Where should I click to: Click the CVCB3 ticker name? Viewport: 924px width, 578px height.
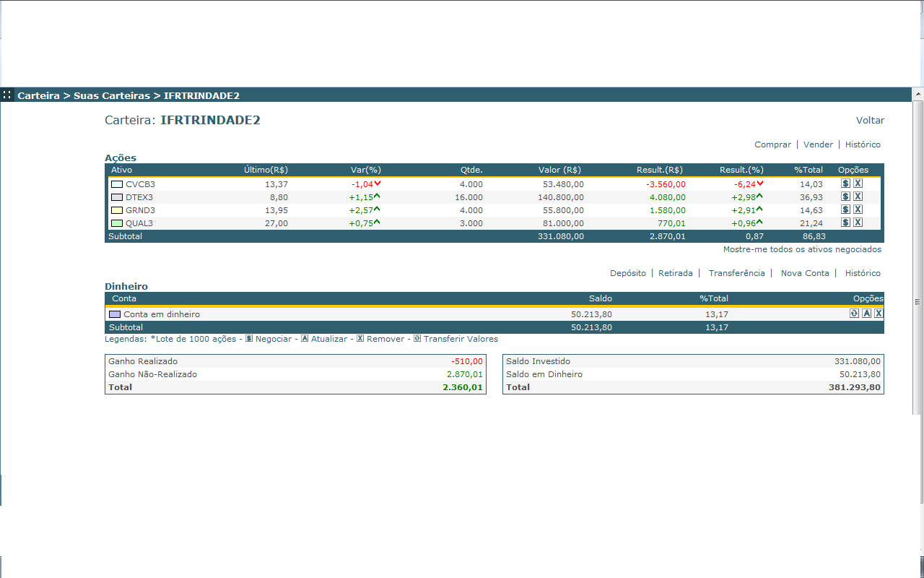[x=140, y=184]
